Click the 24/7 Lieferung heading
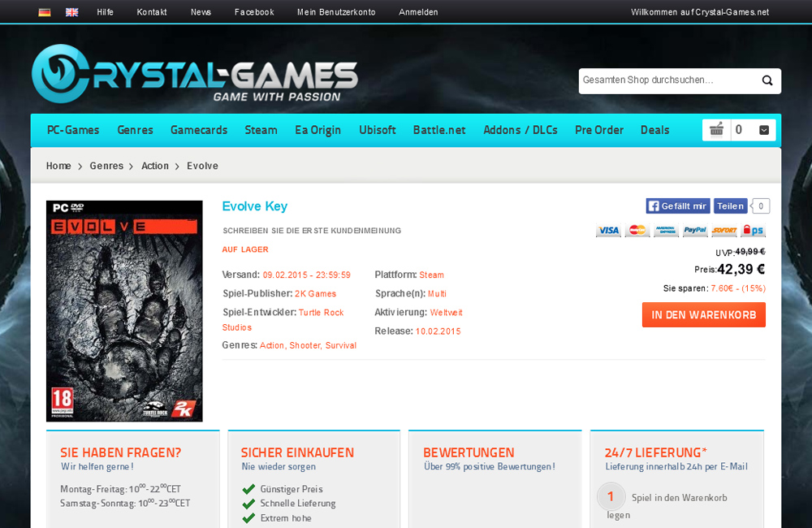 [655, 453]
